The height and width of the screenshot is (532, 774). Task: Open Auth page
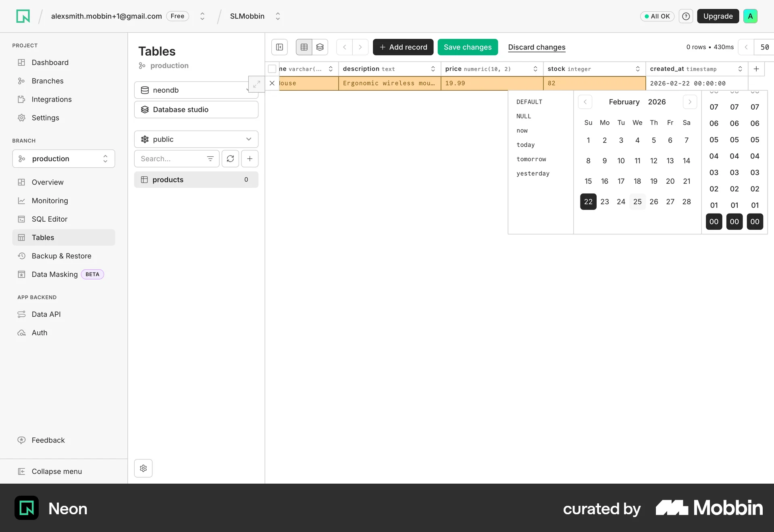(64, 333)
